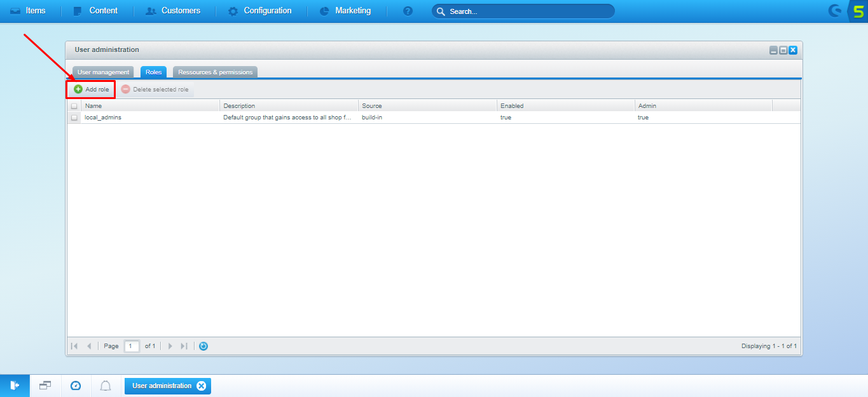This screenshot has width=868, height=397.
Task: Click the refresh icon in pagination bar
Action: click(203, 346)
